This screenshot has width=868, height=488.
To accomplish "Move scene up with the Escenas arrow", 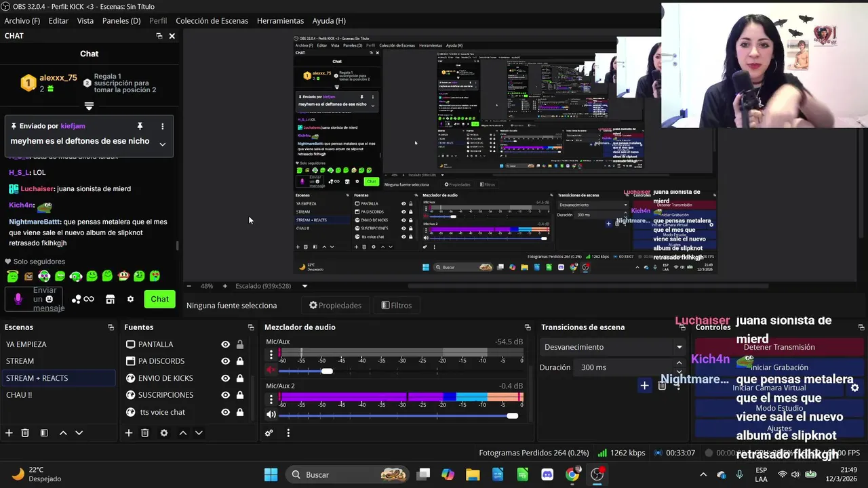I will click(x=63, y=433).
